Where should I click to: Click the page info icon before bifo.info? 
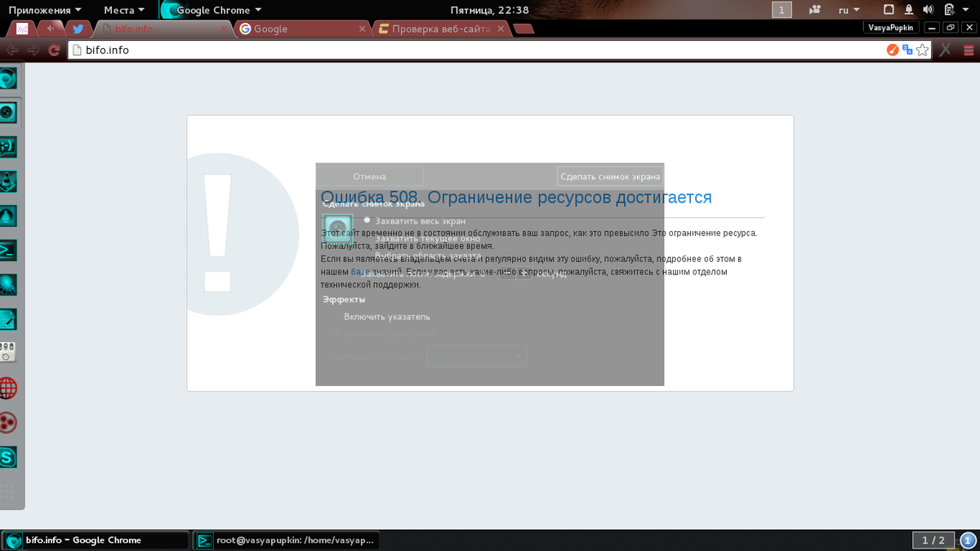coord(77,50)
